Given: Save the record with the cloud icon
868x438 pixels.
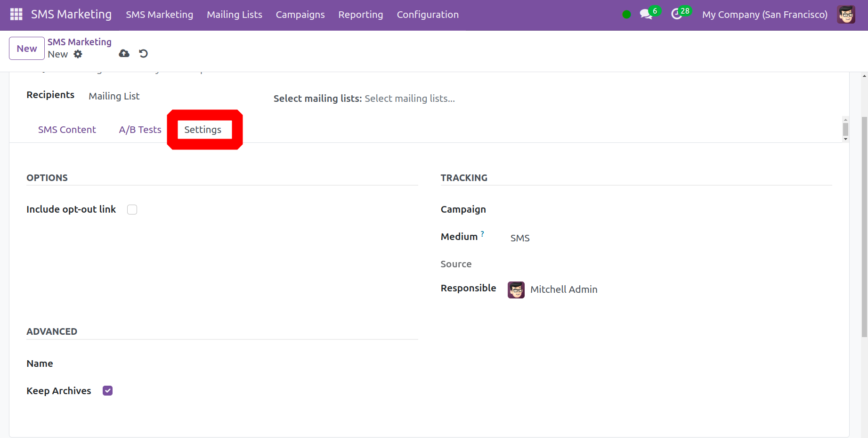Looking at the screenshot, I should click(x=124, y=54).
